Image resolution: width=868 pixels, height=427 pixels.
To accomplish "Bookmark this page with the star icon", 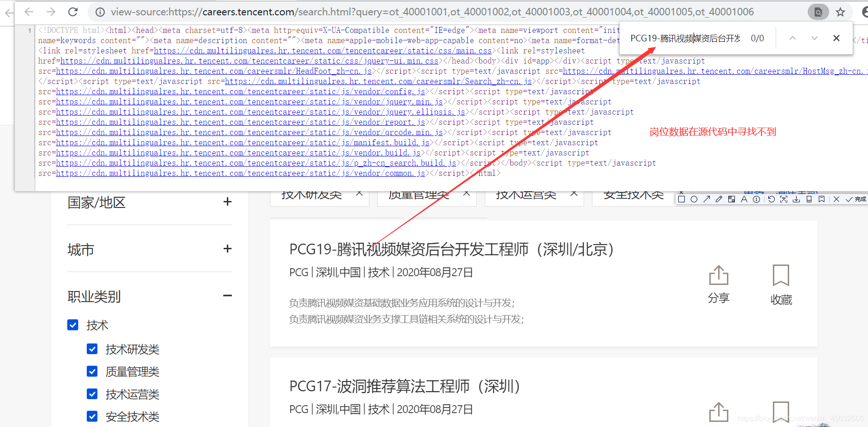I will click(840, 12).
